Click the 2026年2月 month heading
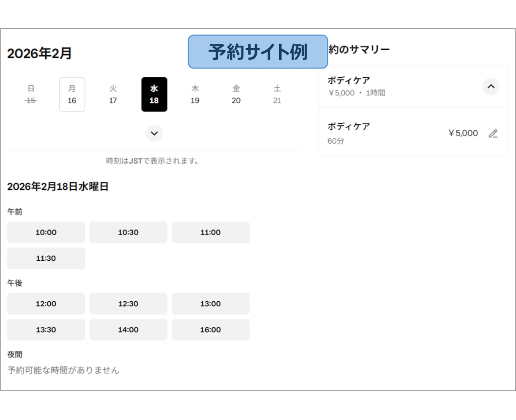The image size is (516, 420). (39, 54)
